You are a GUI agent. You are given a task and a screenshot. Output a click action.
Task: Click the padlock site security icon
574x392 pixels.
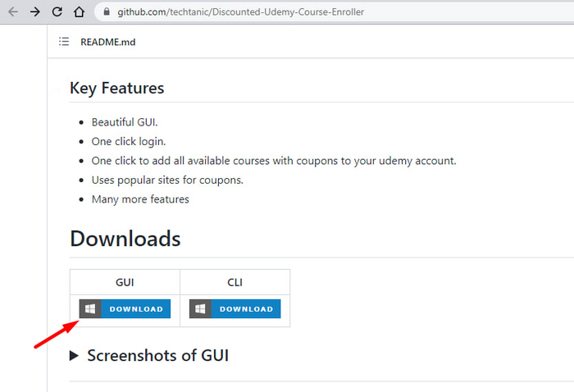click(107, 11)
